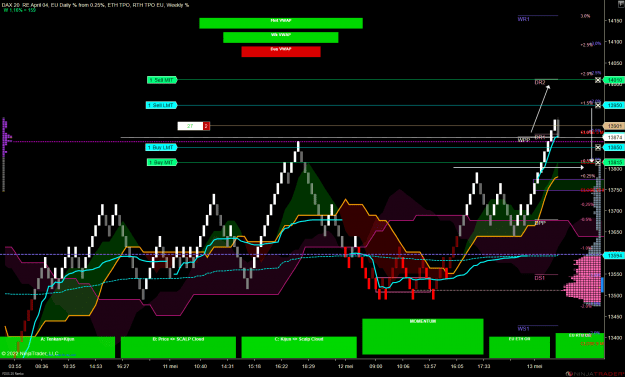The height and width of the screenshot is (377, 625).
Task: Click the white 13874 current price marker
Action: (614, 137)
